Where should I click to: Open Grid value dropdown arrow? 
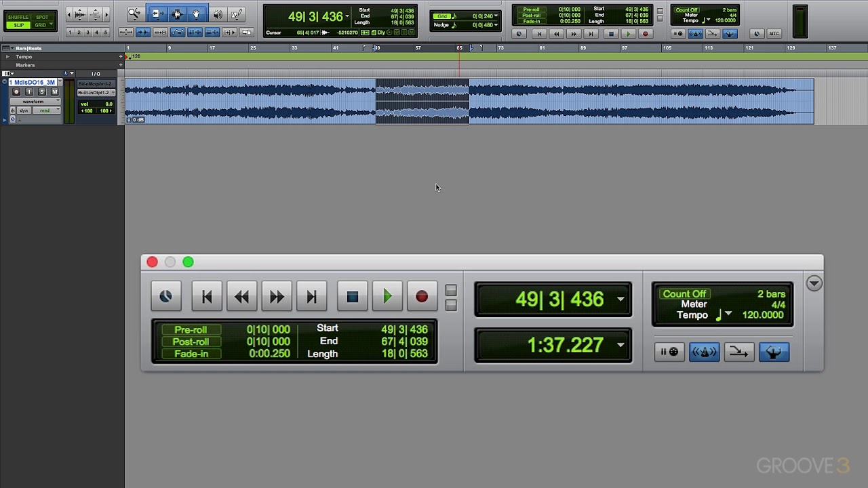pyautogui.click(x=496, y=16)
